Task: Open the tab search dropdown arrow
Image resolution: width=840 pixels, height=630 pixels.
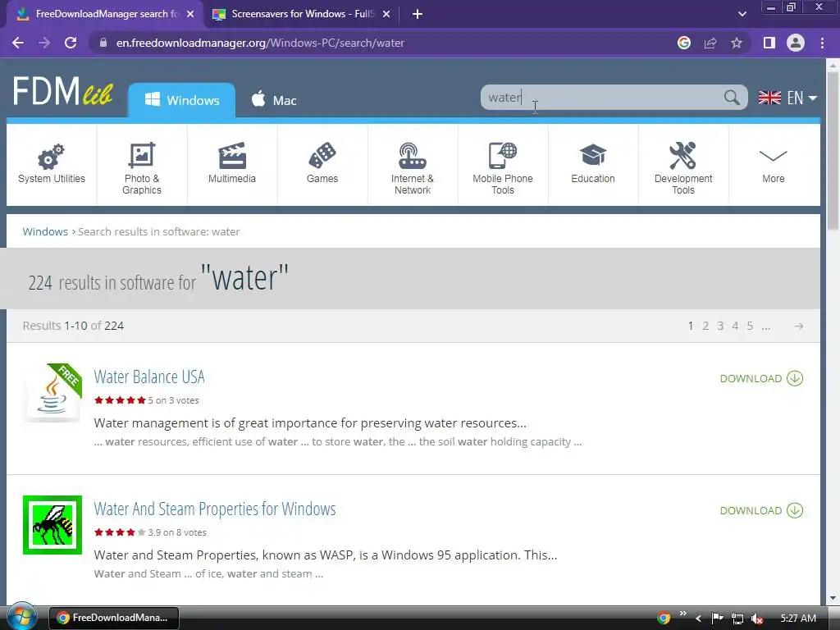Action: point(742,14)
